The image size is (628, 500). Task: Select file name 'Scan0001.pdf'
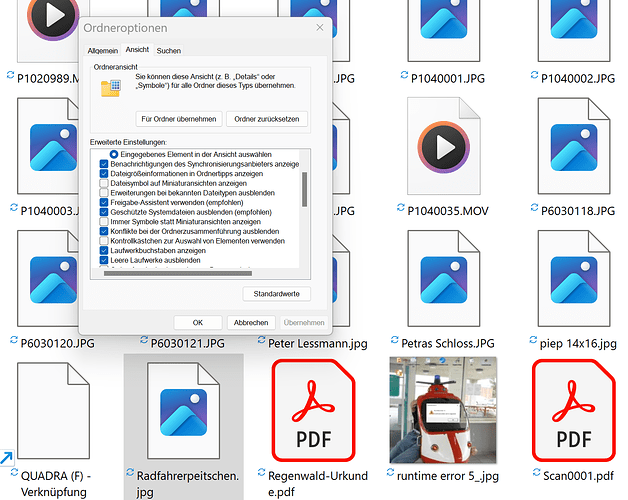click(578, 476)
